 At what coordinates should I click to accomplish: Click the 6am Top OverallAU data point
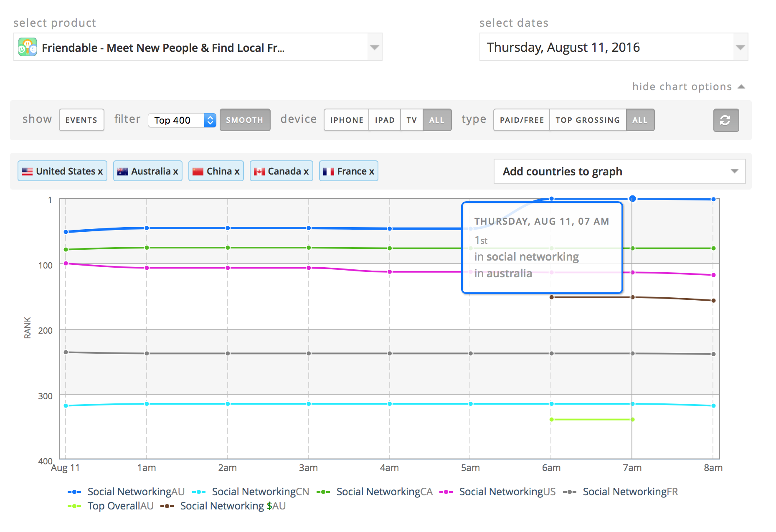[552, 420]
